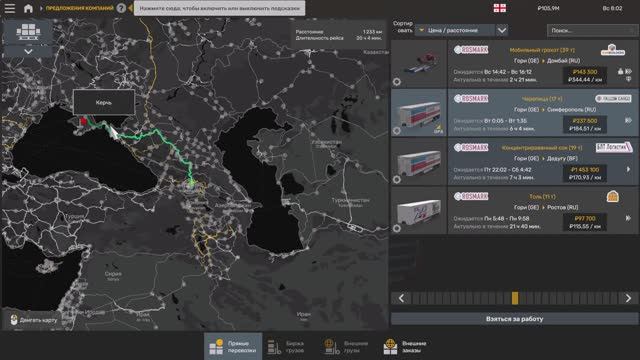Click the price ₽237 500
640x360 pixels.
coord(584,121)
